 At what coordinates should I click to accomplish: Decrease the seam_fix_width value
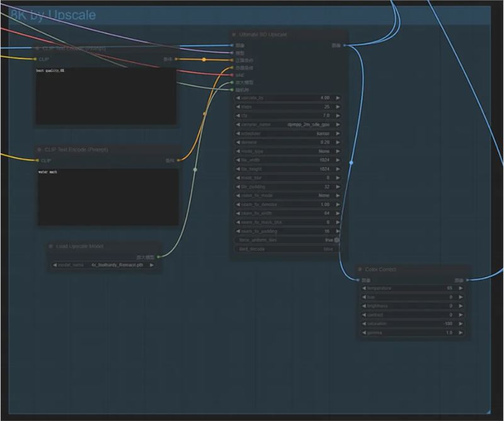pyautogui.click(x=238, y=213)
